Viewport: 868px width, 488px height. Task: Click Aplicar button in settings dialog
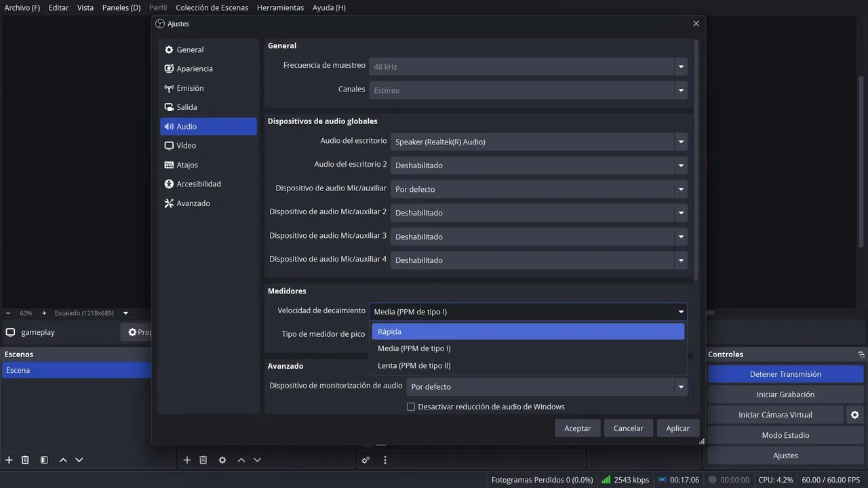(677, 428)
